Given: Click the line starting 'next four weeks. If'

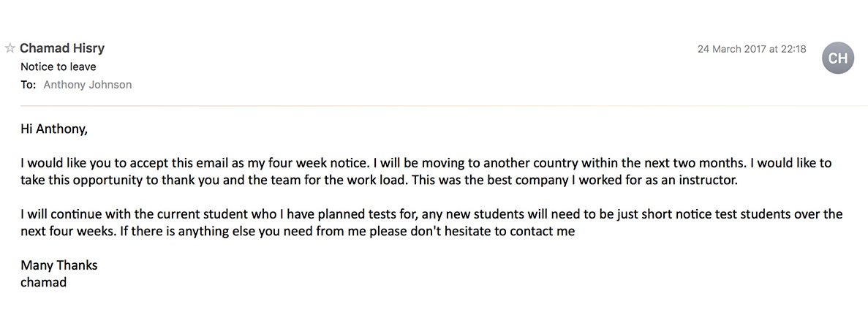Looking at the screenshot, I should 298,232.
